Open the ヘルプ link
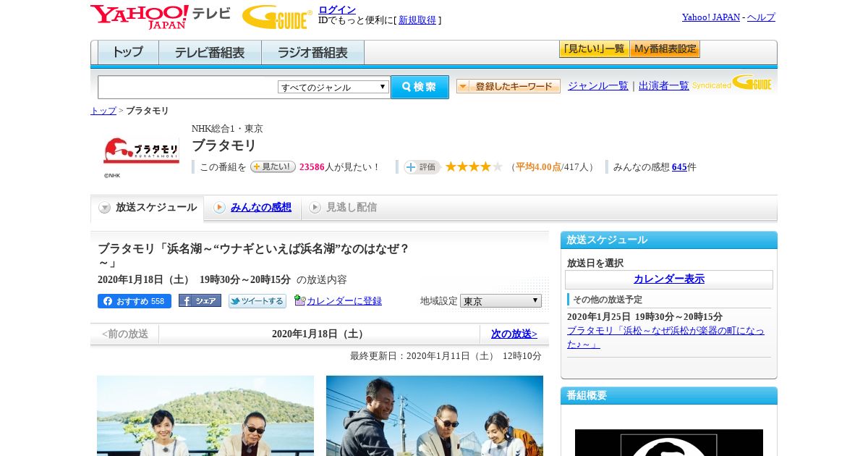The height and width of the screenshot is (456, 868). coord(761,17)
